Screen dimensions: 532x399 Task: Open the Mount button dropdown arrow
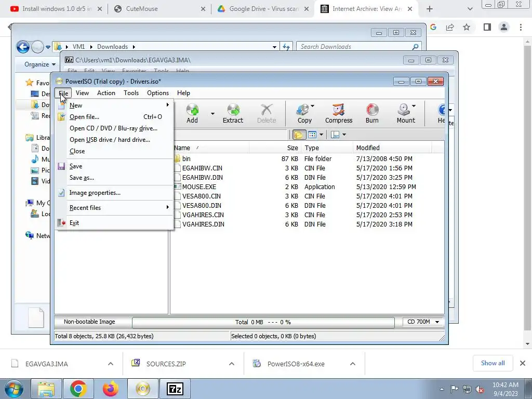(x=414, y=106)
